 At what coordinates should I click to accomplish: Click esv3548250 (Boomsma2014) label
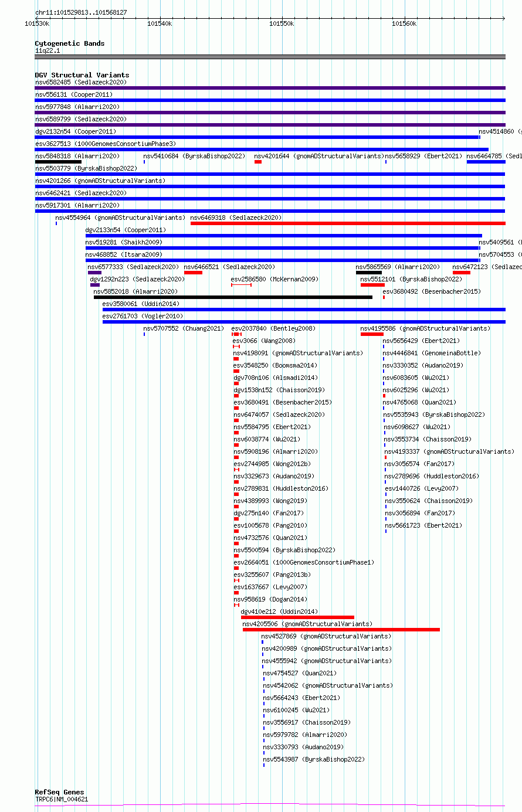[x=275, y=365]
